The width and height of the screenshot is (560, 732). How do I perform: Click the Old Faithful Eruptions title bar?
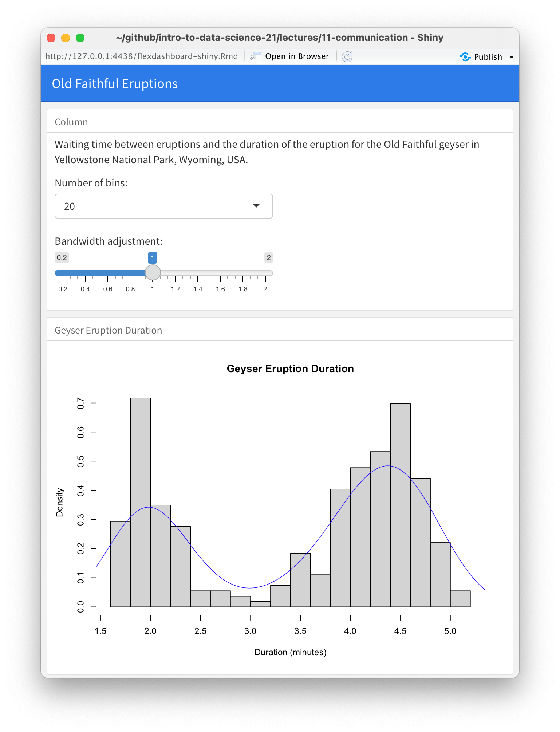(115, 83)
